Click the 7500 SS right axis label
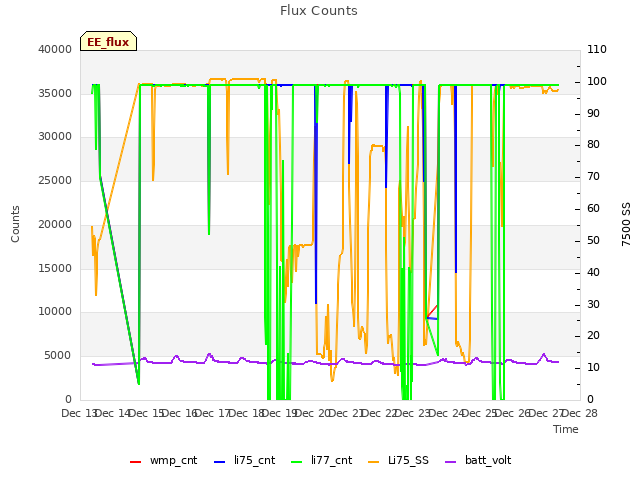The height and width of the screenshot is (480, 640). pos(626,224)
